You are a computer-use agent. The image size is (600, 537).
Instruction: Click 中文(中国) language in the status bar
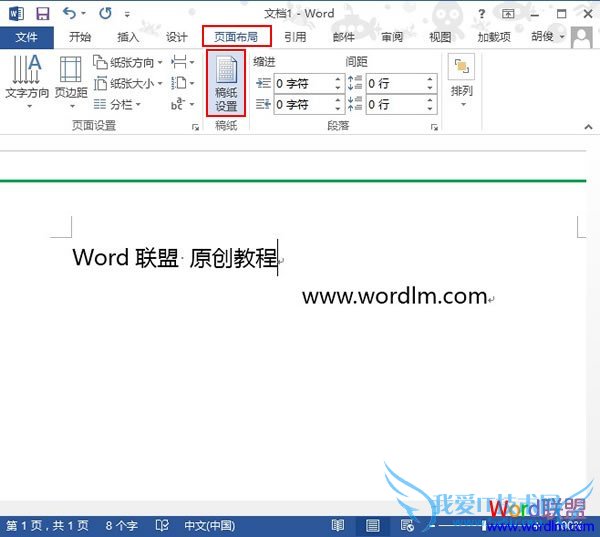point(209,526)
